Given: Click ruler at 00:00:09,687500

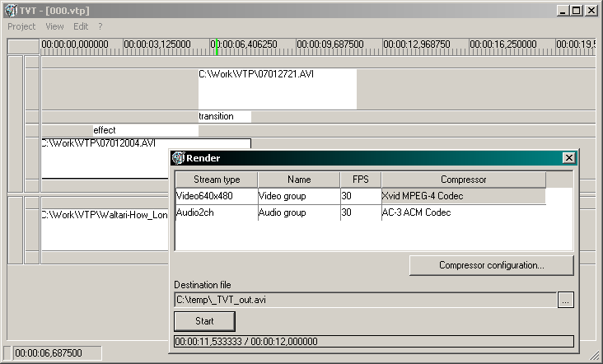Looking at the screenshot, I should point(330,44).
